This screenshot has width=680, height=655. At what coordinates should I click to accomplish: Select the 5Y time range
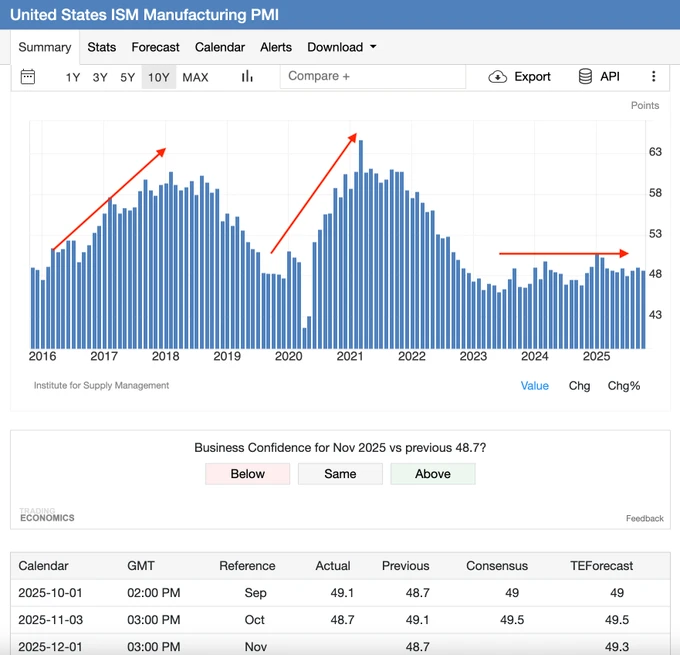coord(127,77)
